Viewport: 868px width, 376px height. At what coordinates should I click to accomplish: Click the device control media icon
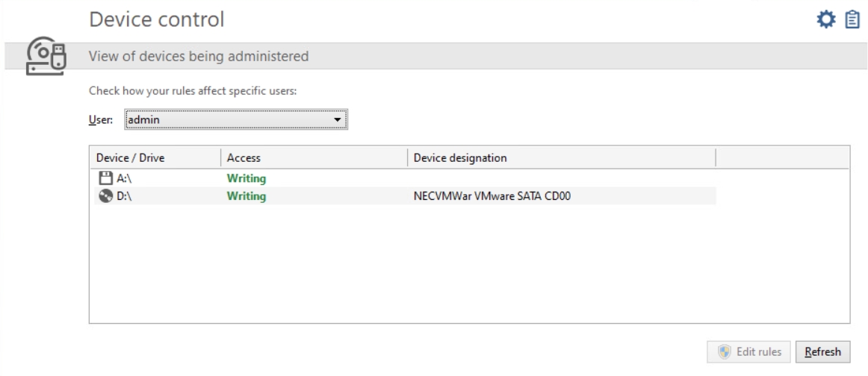coord(46,55)
